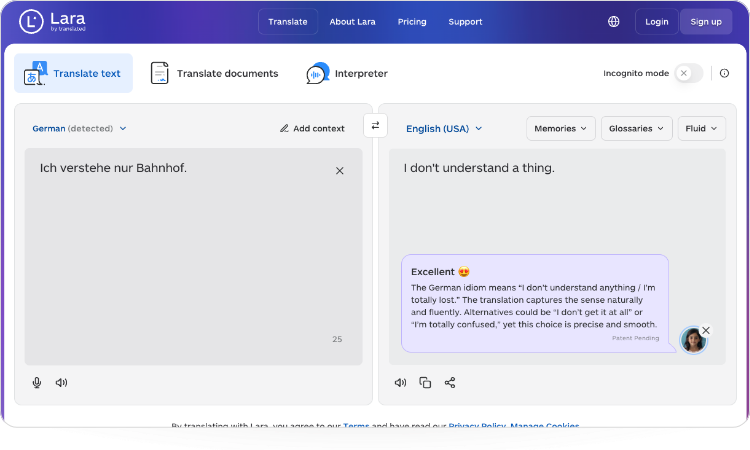Go to About Lara page
Viewport: 750px width, 450px height.
(353, 22)
